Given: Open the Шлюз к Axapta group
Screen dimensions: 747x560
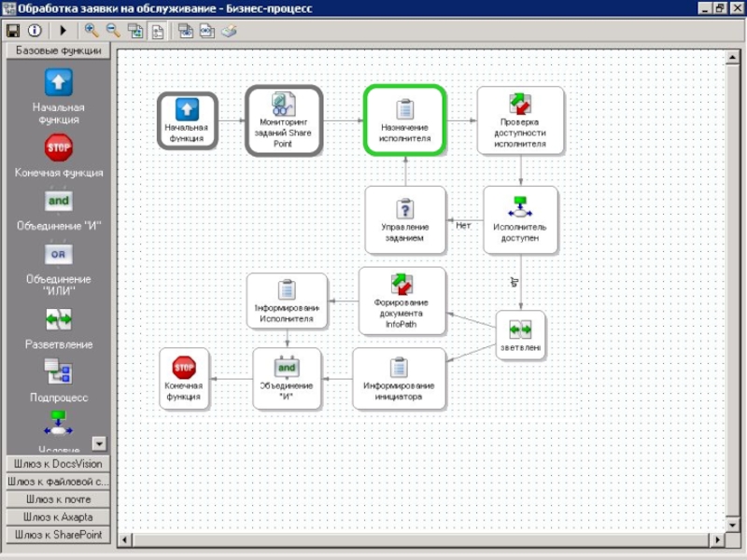Looking at the screenshot, I should coord(58,517).
